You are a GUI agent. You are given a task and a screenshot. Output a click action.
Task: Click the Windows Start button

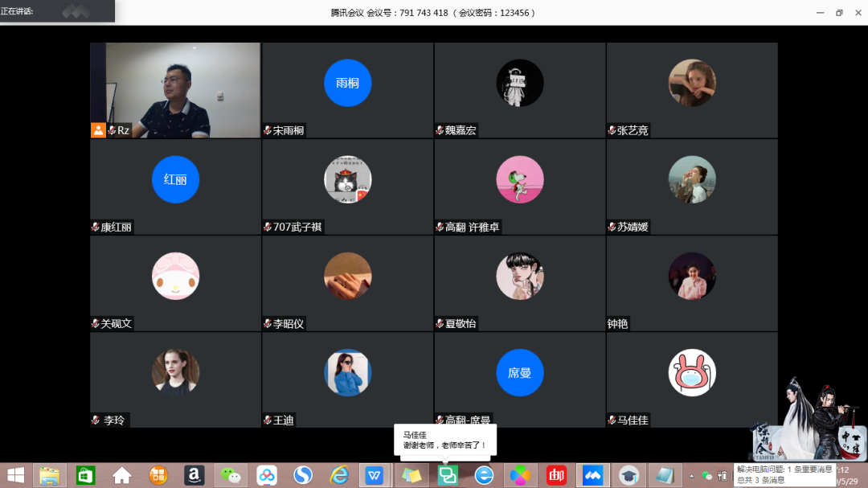(15, 475)
